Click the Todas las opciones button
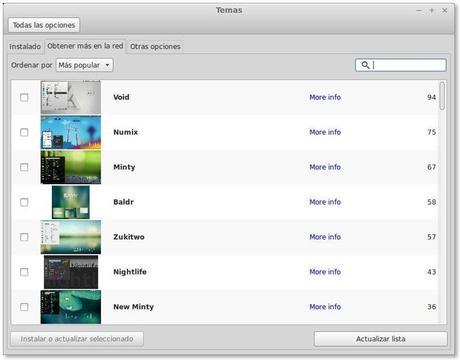This screenshot has width=460, height=360. pos(44,25)
